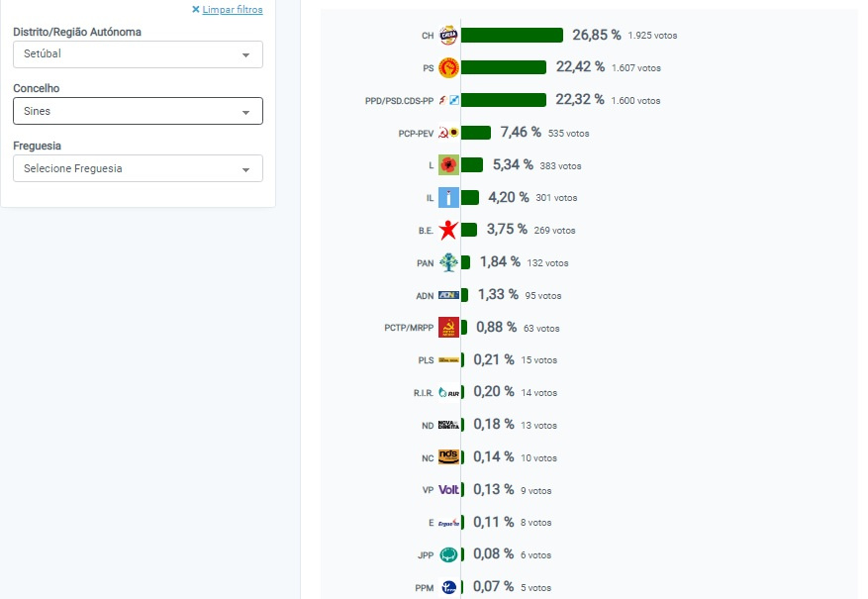This screenshot has width=868, height=599.
Task: Click the ADN party logo
Action: click(x=448, y=295)
